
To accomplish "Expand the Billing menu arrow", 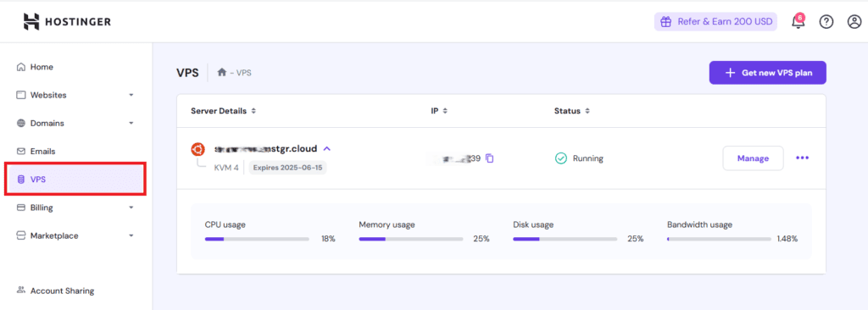I will 131,208.
